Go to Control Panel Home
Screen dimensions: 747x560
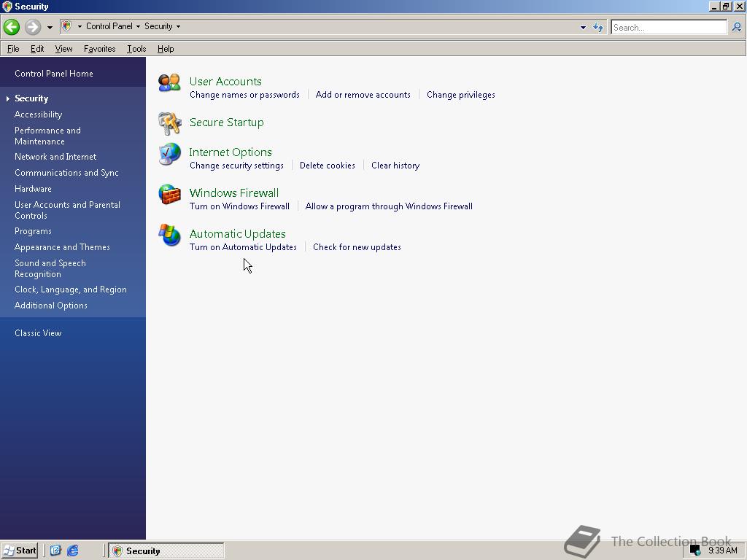click(54, 74)
